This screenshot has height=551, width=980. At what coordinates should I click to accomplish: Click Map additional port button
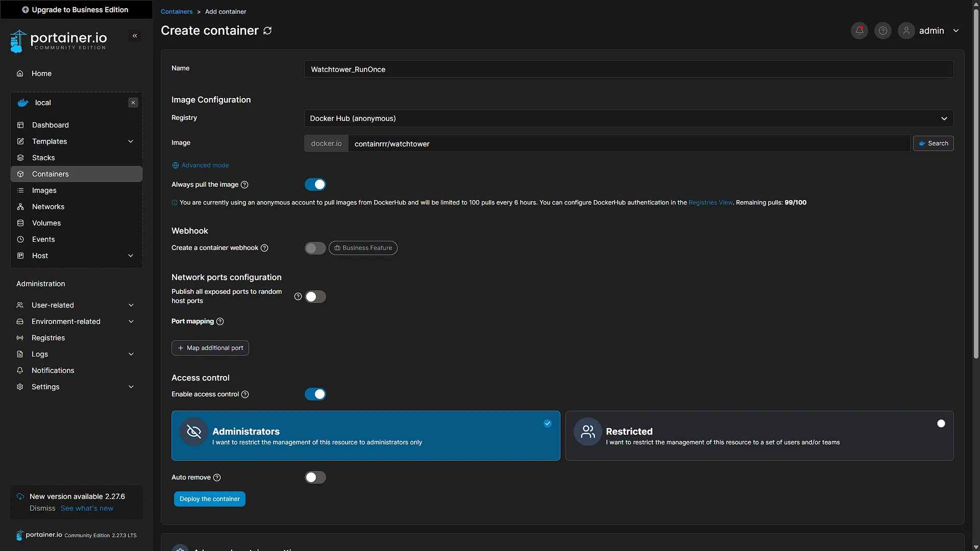click(210, 348)
